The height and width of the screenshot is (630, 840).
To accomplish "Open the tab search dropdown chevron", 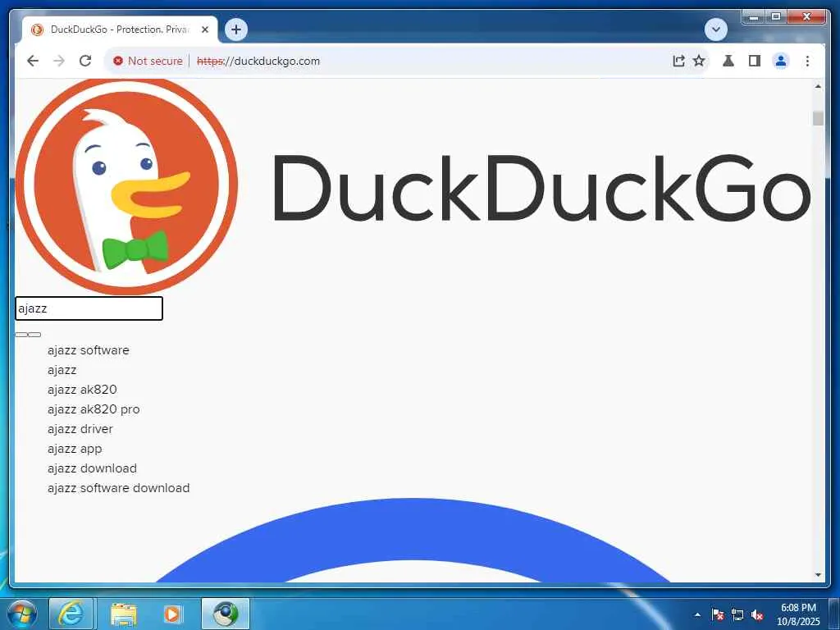I will pos(715,30).
